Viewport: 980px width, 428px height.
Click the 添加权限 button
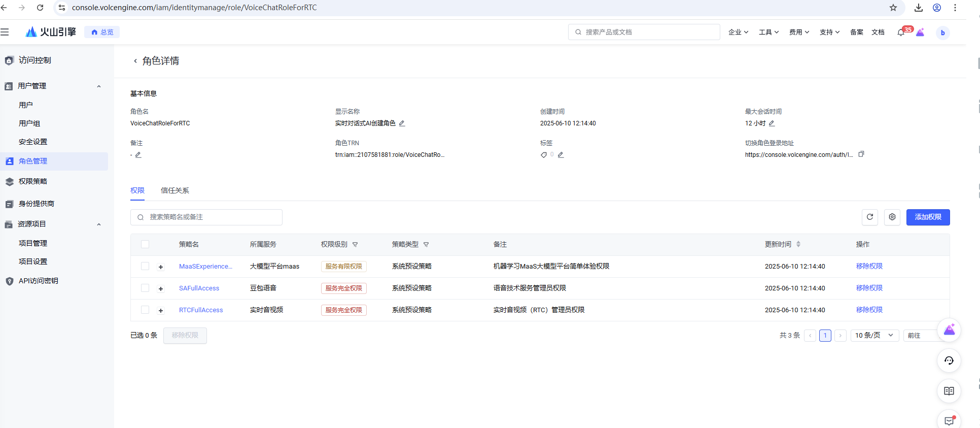928,217
